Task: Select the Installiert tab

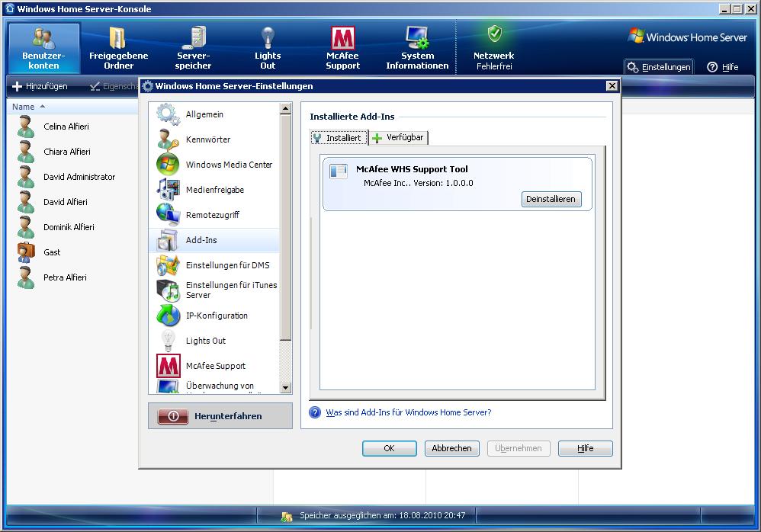Action: click(339, 138)
